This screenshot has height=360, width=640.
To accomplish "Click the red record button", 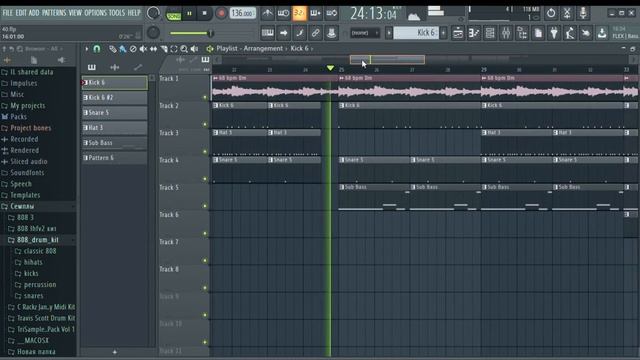I will 221,13.
